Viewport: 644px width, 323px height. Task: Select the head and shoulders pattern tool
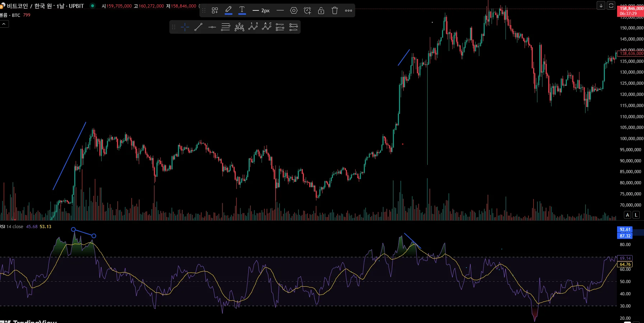(239, 27)
